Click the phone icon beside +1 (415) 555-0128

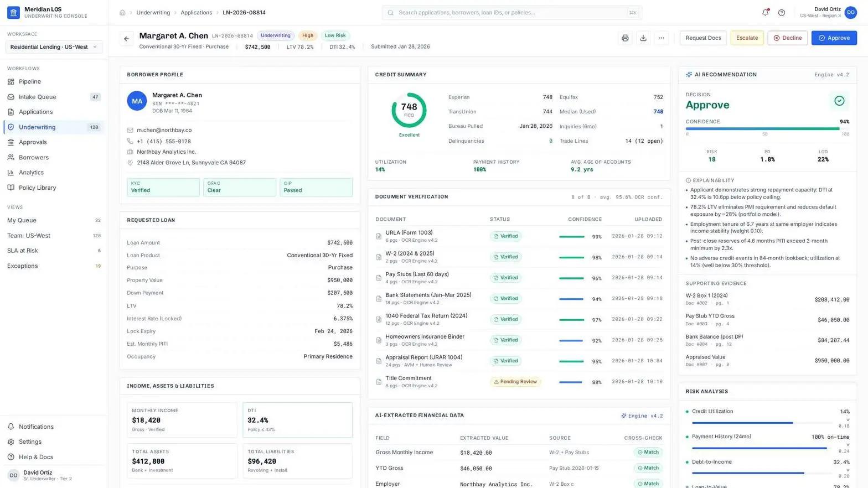tap(130, 141)
